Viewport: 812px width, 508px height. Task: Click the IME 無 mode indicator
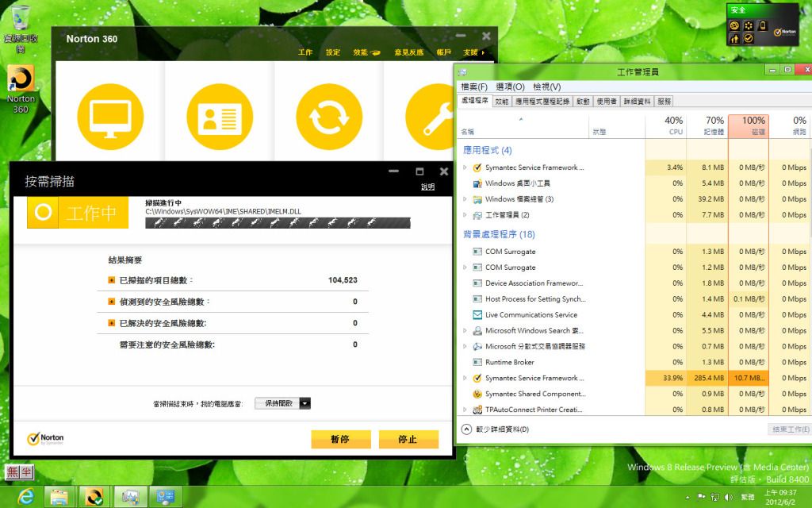click(13, 471)
